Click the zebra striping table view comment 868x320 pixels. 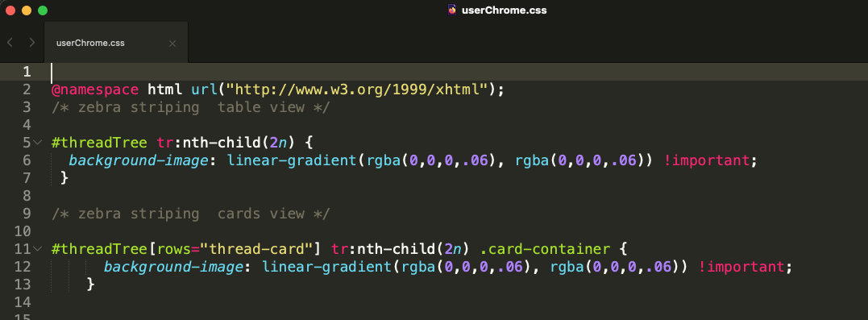pos(190,107)
